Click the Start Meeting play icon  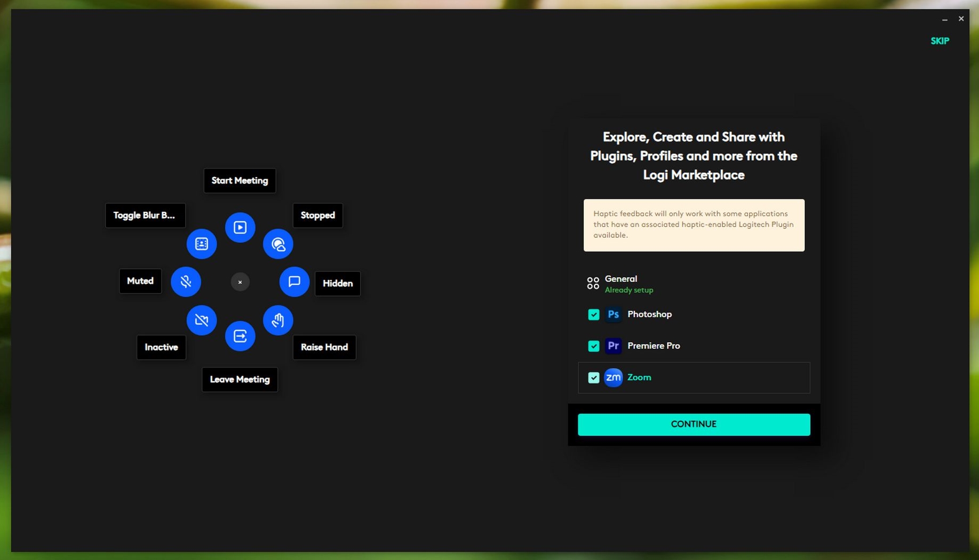[240, 228]
